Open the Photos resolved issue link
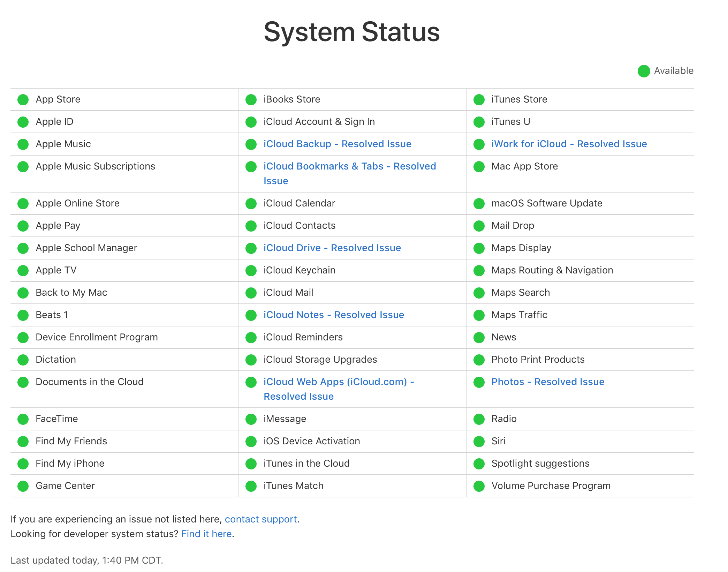Image resolution: width=728 pixels, height=572 pixels. coord(548,382)
